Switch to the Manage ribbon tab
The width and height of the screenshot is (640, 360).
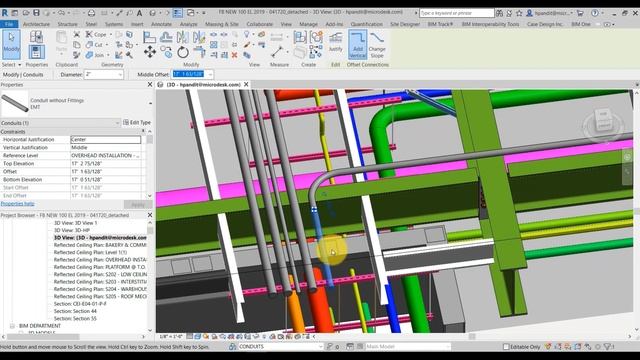pos(308,24)
